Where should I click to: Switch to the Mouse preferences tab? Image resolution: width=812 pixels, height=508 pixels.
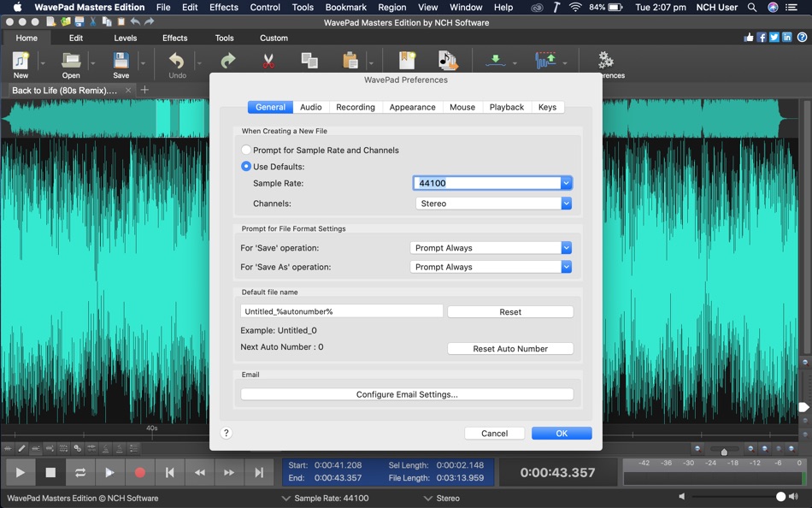(x=462, y=107)
